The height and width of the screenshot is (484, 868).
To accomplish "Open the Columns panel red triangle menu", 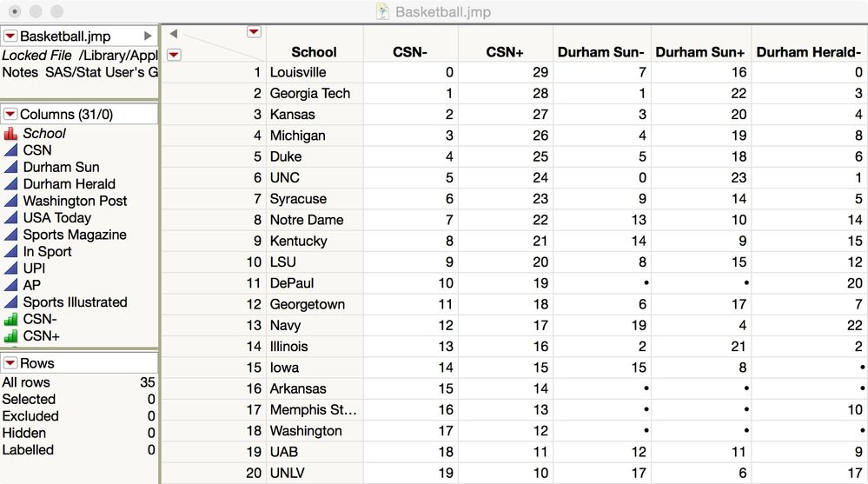I will pyautogui.click(x=10, y=114).
